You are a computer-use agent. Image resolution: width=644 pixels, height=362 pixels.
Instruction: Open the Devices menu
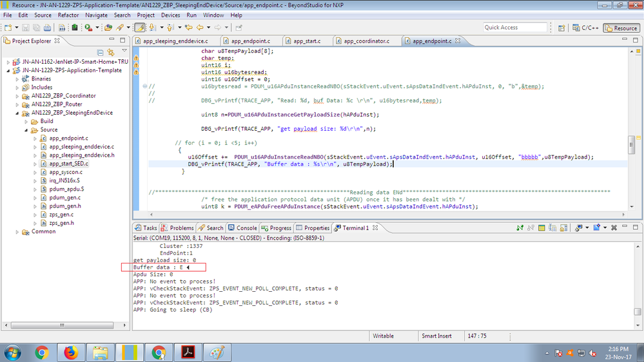click(x=170, y=15)
